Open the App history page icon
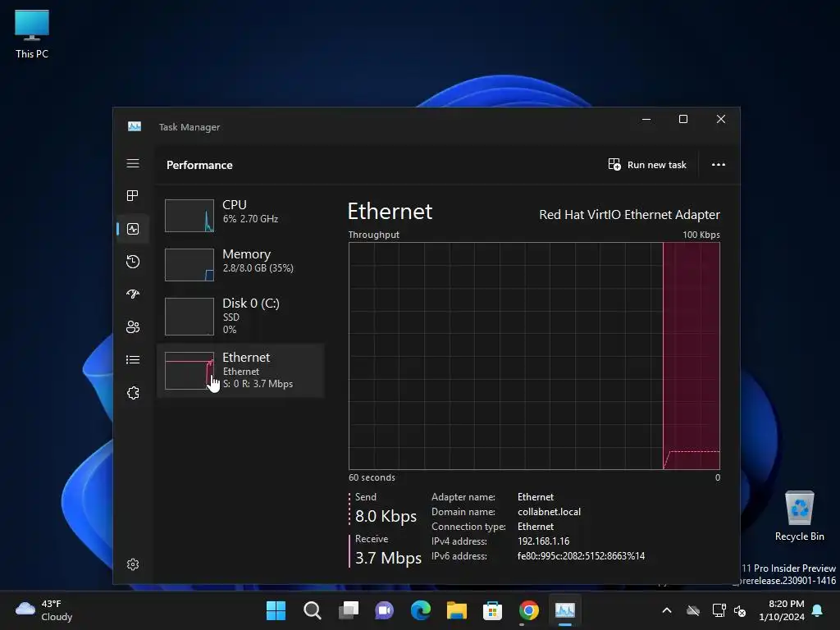840x630 pixels. click(x=133, y=262)
